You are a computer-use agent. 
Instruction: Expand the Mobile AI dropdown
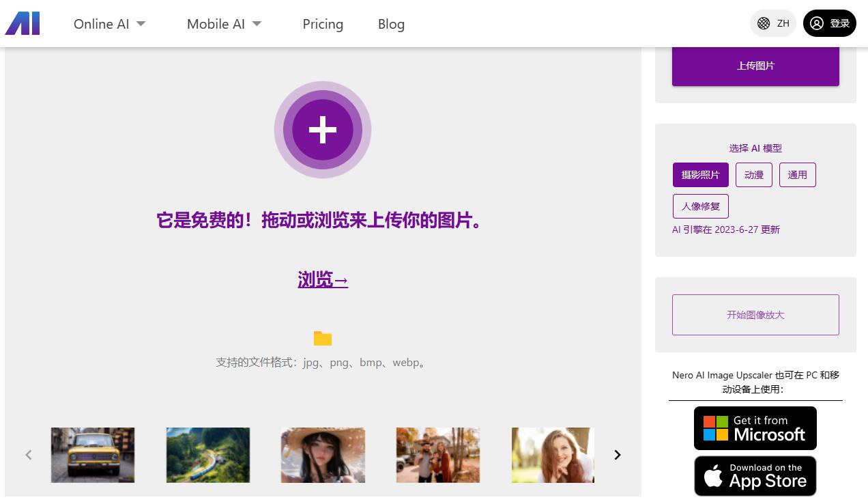coord(225,24)
